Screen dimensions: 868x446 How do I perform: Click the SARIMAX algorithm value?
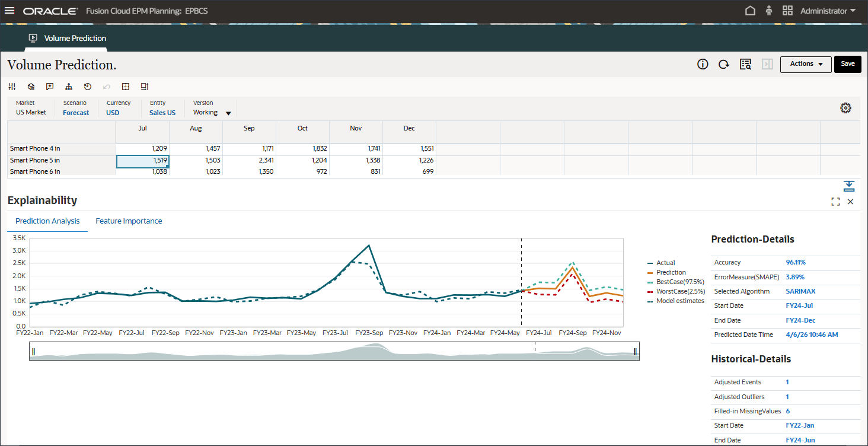pos(799,291)
